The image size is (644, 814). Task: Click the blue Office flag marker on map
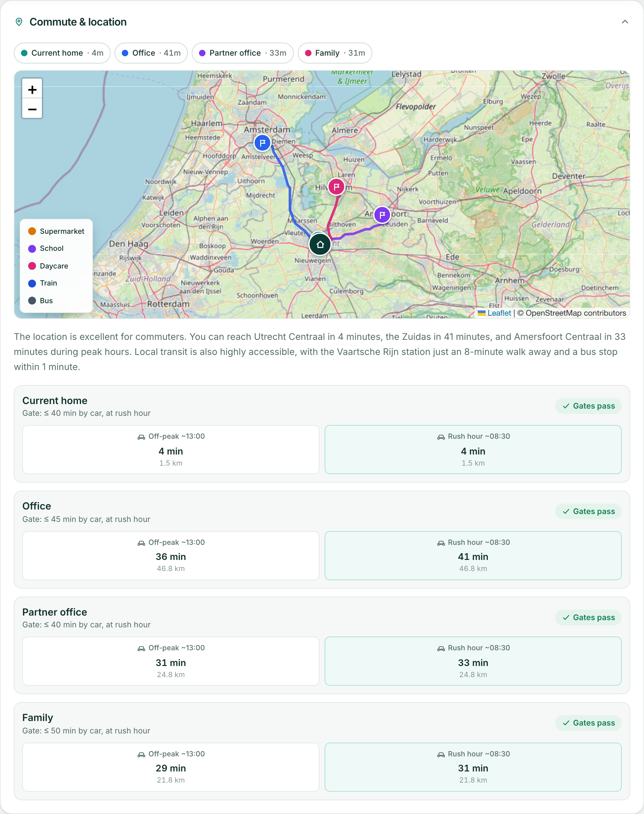point(262,143)
